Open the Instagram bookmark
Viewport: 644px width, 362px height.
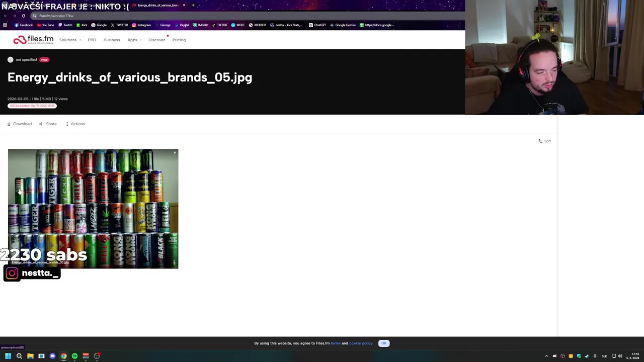(141, 25)
